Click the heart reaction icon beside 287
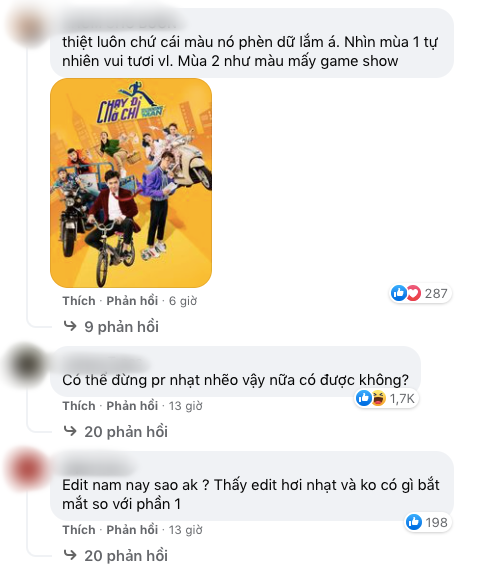The image size is (493, 570). click(x=413, y=293)
